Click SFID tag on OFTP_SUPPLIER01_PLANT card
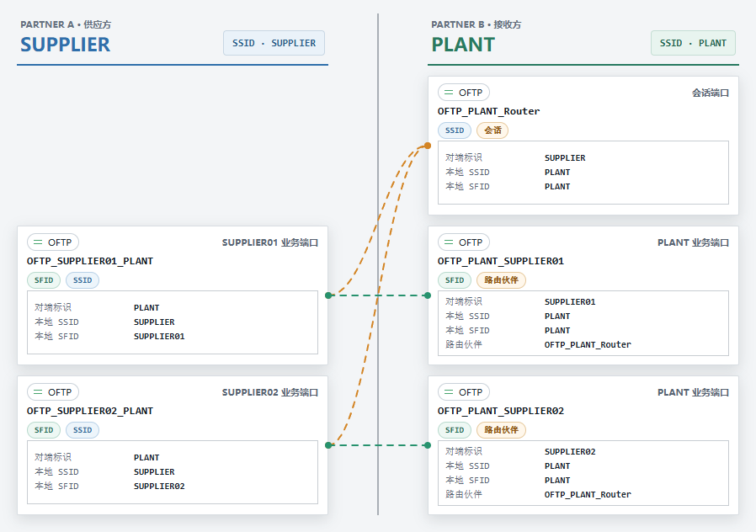 tap(44, 280)
